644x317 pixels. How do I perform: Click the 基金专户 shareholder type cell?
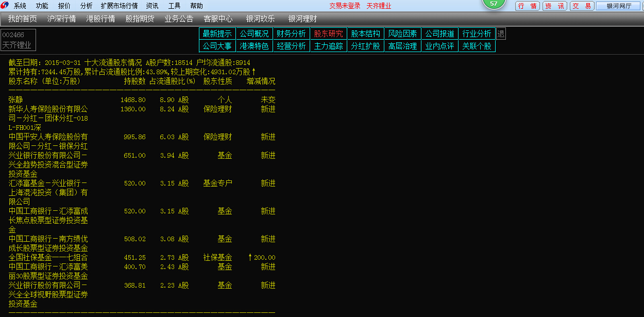point(217,183)
